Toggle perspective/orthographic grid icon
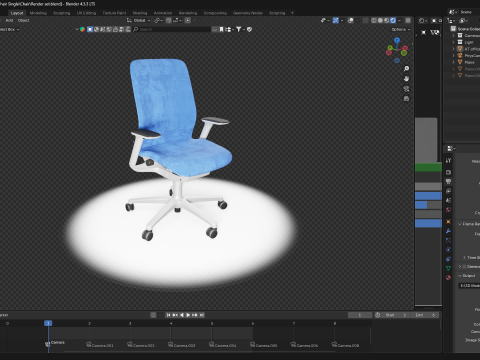Viewport: 480px width, 360px height. (406, 99)
